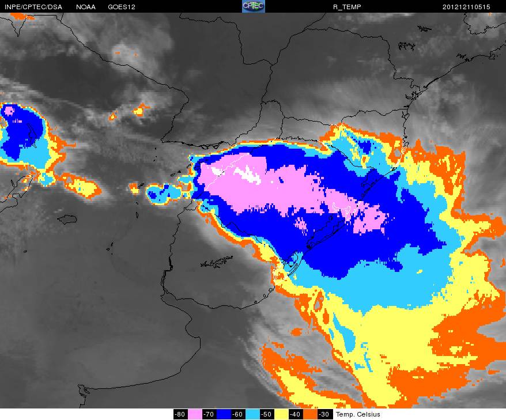Click the -30 legend value
The width and height of the screenshot is (506, 420).
coord(324,414)
